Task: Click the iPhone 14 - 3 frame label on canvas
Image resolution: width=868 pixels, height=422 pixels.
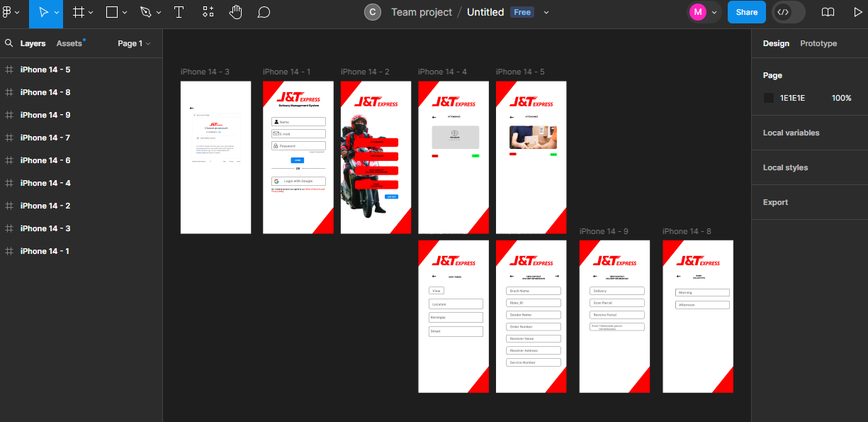Action: (x=205, y=72)
